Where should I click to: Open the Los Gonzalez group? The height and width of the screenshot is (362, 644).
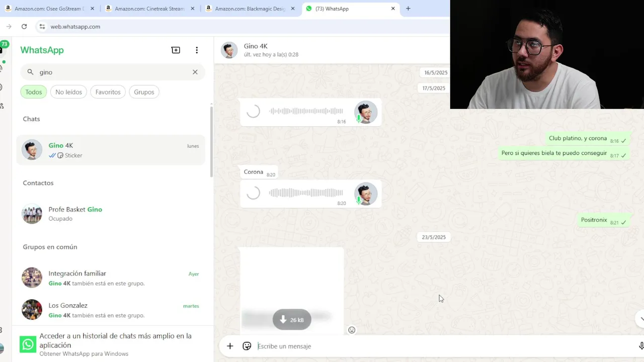point(111,310)
